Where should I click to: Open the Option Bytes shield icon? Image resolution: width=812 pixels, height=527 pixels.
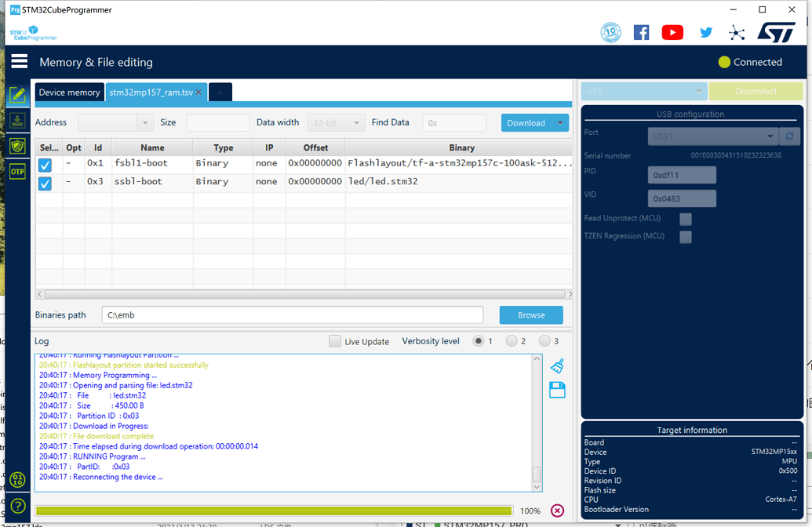pyautogui.click(x=17, y=146)
